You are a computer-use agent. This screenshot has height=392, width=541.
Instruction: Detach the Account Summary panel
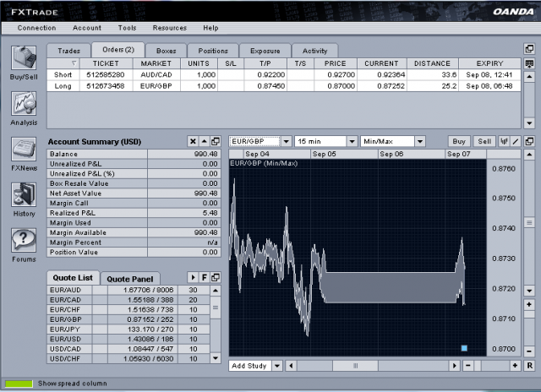pos(216,141)
